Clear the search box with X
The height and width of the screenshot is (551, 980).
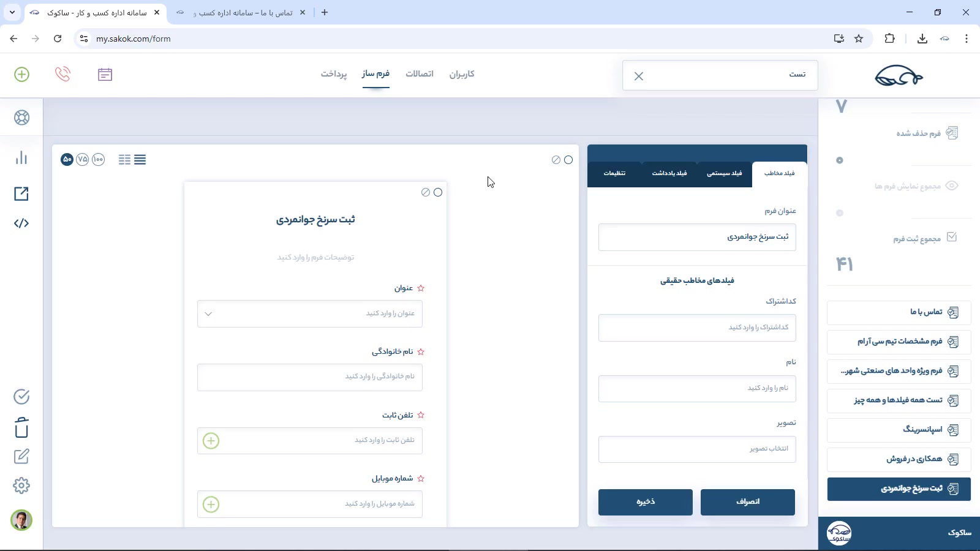639,76
